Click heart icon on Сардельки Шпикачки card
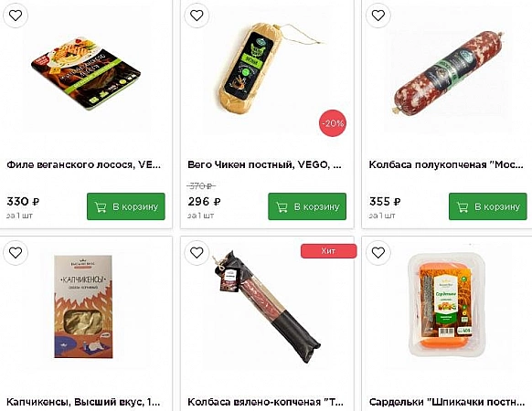The image size is (532, 411). [x=378, y=253]
